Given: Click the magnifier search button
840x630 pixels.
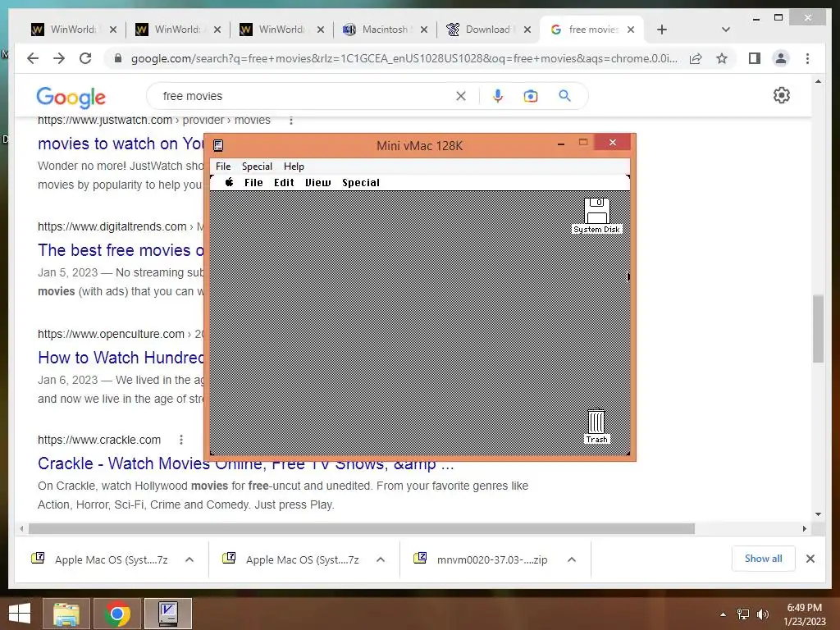Looking at the screenshot, I should tap(564, 96).
